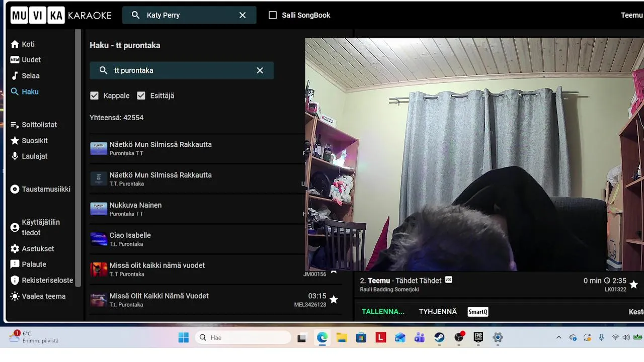Select song Ciao Isabelle
The height and width of the screenshot is (362, 644).
(x=197, y=239)
